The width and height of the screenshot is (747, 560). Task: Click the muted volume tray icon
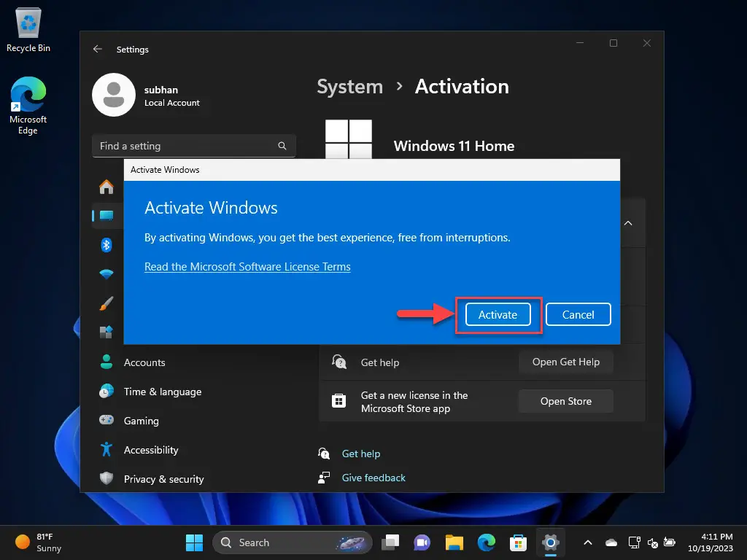point(653,542)
